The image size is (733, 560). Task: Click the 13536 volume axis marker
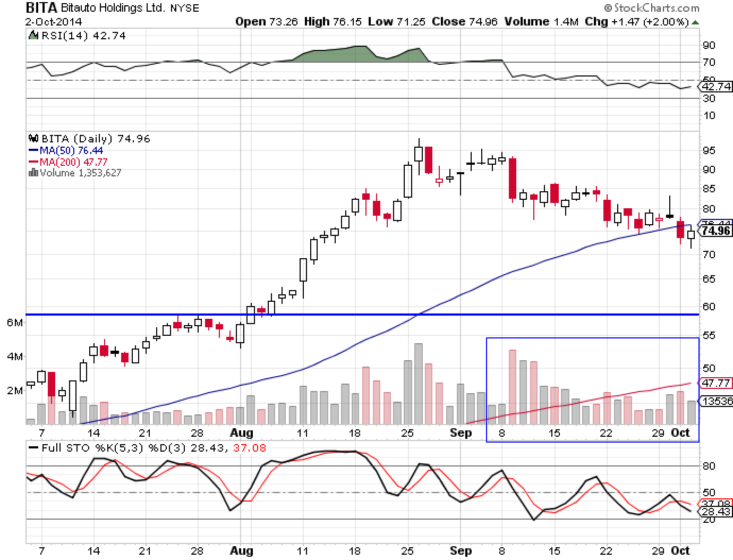(x=717, y=401)
